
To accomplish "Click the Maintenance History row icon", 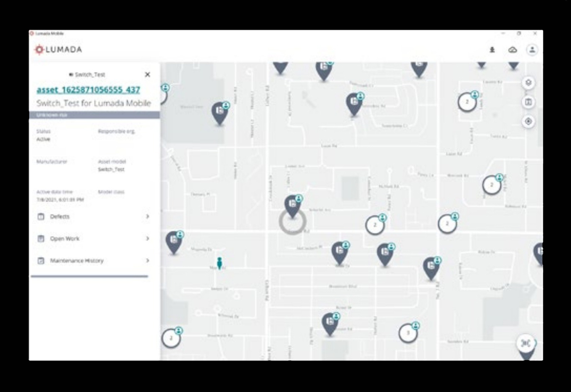I will click(41, 261).
